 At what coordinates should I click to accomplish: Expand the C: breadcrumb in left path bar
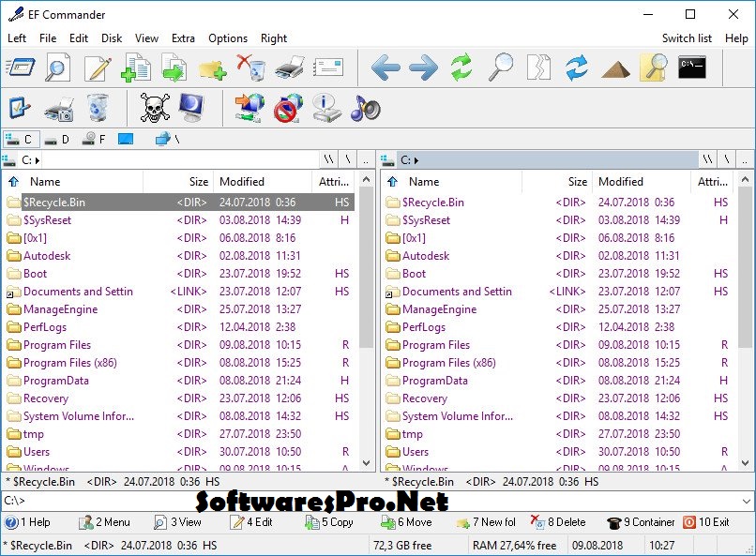click(x=26, y=160)
